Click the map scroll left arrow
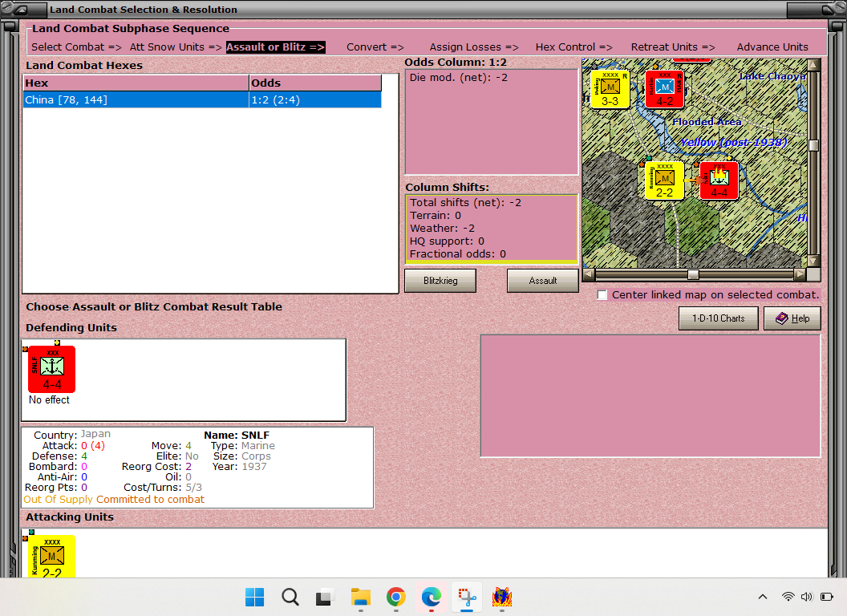 point(588,274)
